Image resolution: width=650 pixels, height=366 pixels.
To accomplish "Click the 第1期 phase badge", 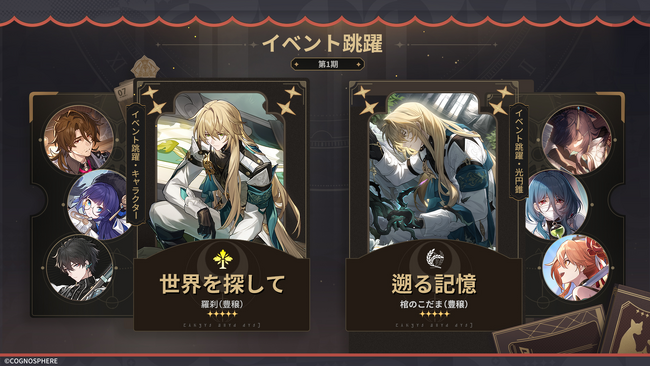I will click(327, 64).
